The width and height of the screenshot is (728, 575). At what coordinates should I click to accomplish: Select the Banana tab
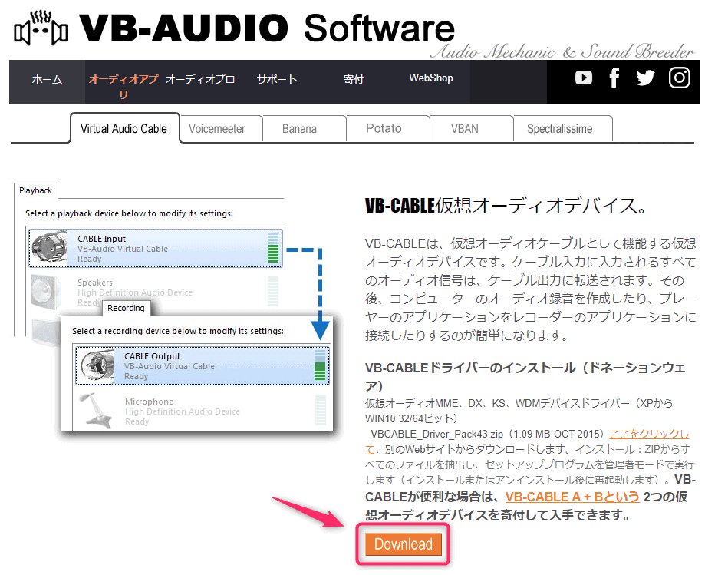pyautogui.click(x=299, y=129)
